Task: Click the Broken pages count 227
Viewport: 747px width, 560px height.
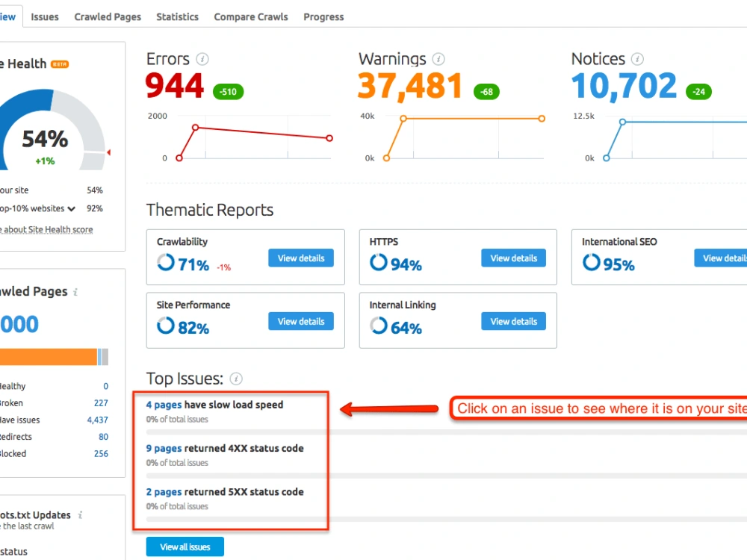Action: point(101,403)
